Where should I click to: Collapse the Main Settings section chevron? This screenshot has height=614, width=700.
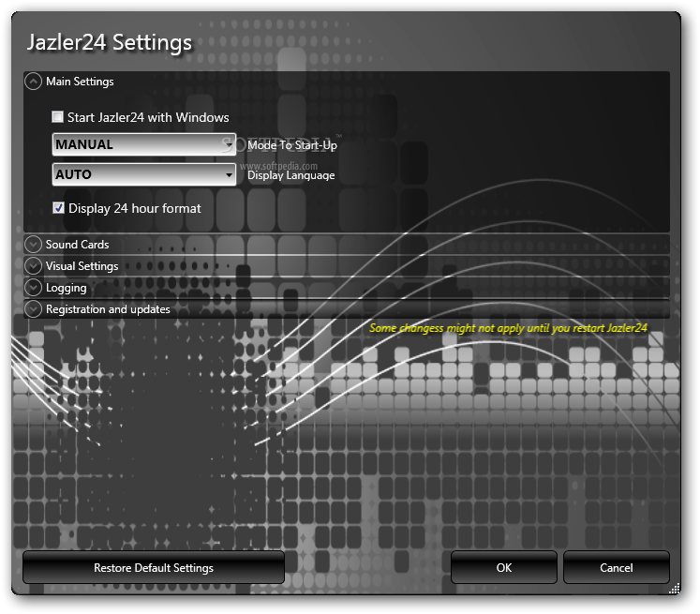(x=33, y=82)
